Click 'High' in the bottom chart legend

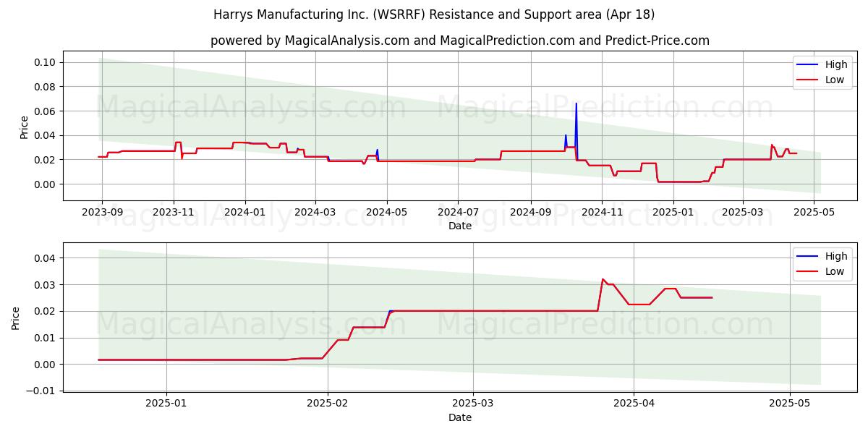836,256
